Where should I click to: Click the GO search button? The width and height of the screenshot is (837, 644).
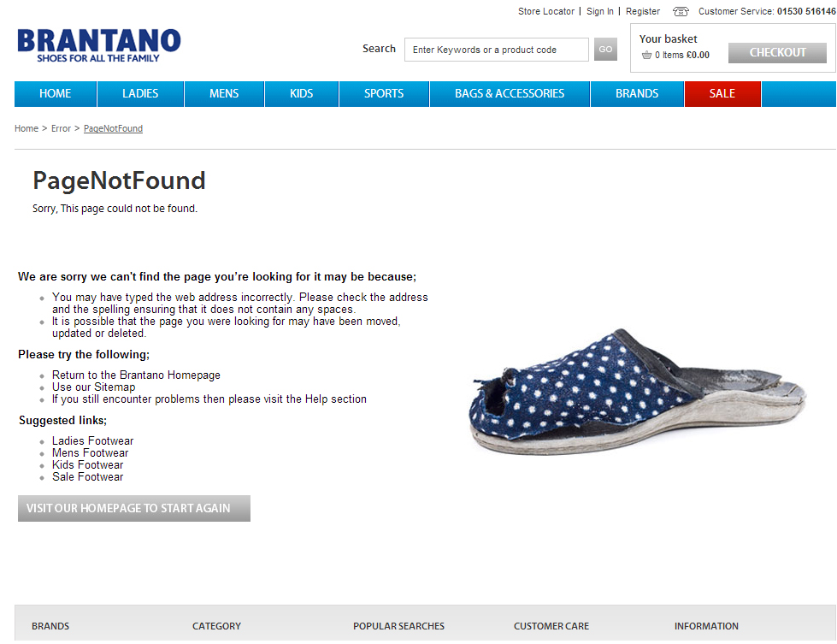605,49
